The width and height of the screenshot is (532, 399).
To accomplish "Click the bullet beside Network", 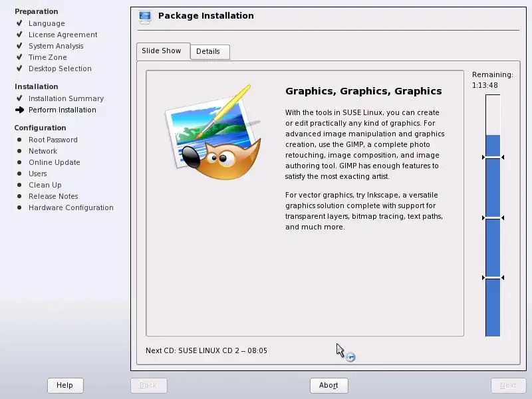I will 19,151.
